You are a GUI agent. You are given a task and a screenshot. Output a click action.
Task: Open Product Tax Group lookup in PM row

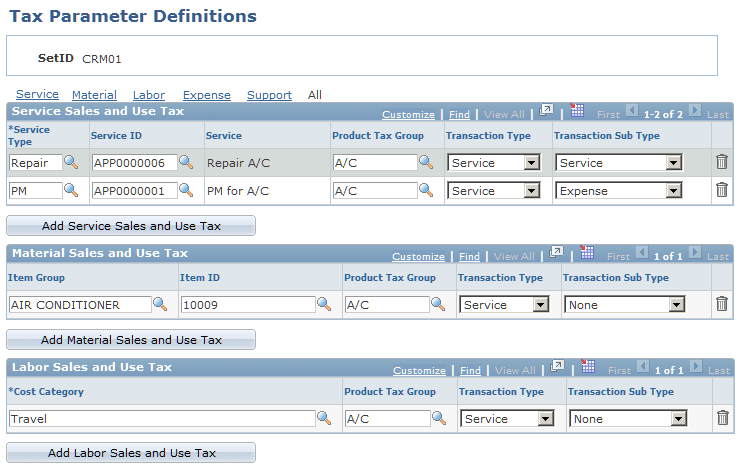tap(426, 190)
